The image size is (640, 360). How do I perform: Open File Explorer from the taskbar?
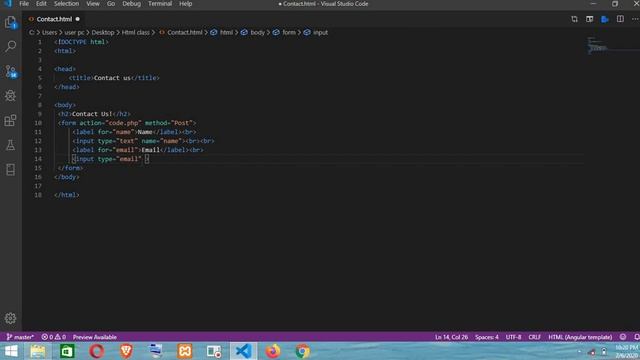point(38,351)
